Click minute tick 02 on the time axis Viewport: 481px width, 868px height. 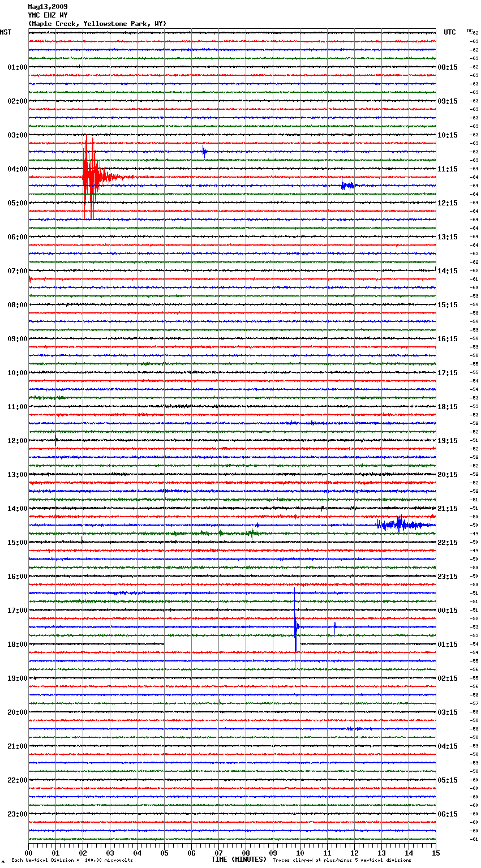(x=83, y=853)
